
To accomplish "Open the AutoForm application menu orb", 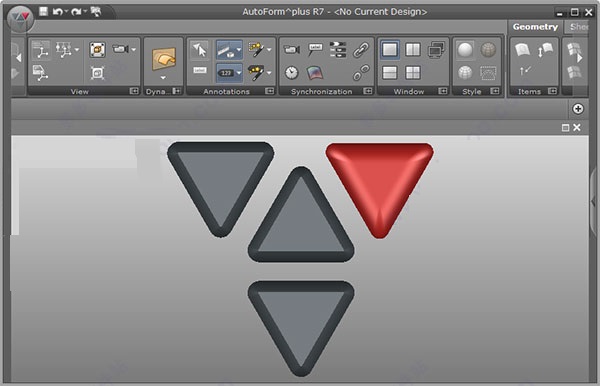I will coord(20,18).
